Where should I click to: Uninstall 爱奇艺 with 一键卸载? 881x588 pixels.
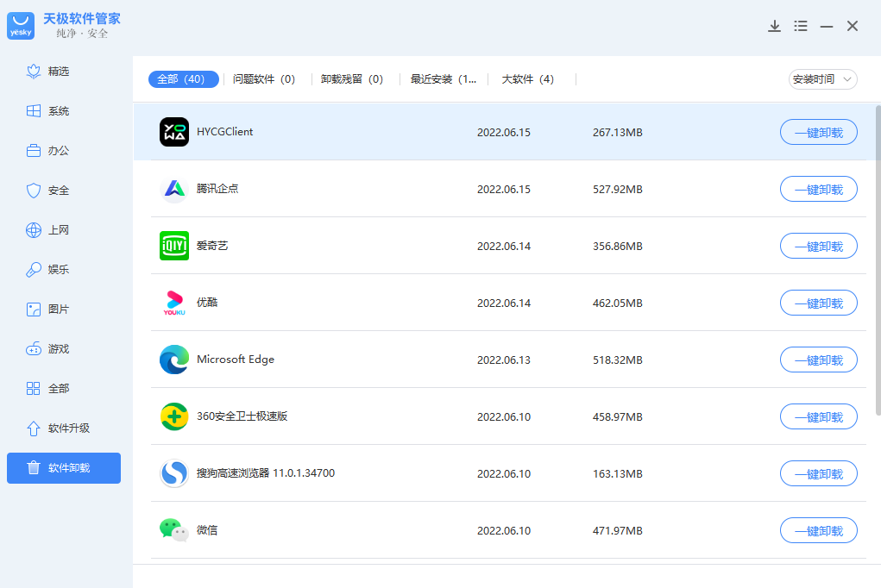(x=819, y=246)
